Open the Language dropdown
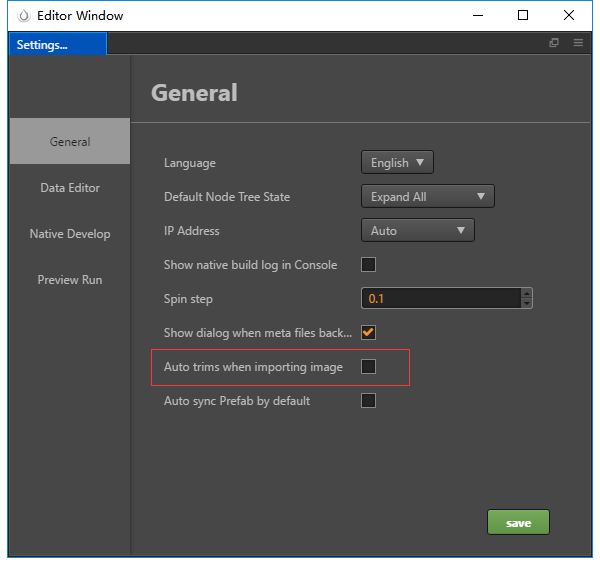The height and width of the screenshot is (565, 600). pos(397,163)
